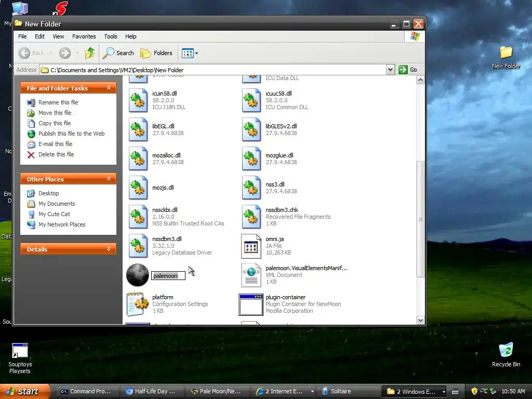The width and height of the screenshot is (532, 399).
Task: Select the icuin58.dll file icon
Action: [138, 100]
